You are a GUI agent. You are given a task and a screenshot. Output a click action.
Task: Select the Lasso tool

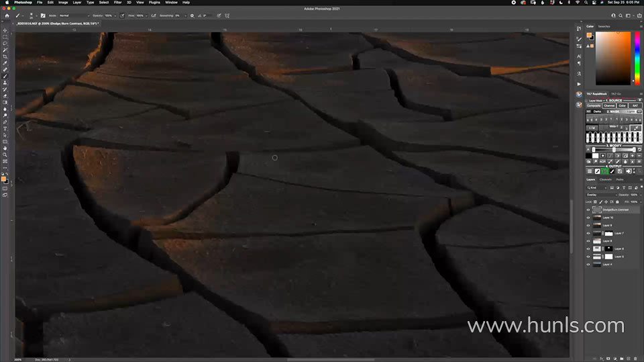(x=5, y=44)
